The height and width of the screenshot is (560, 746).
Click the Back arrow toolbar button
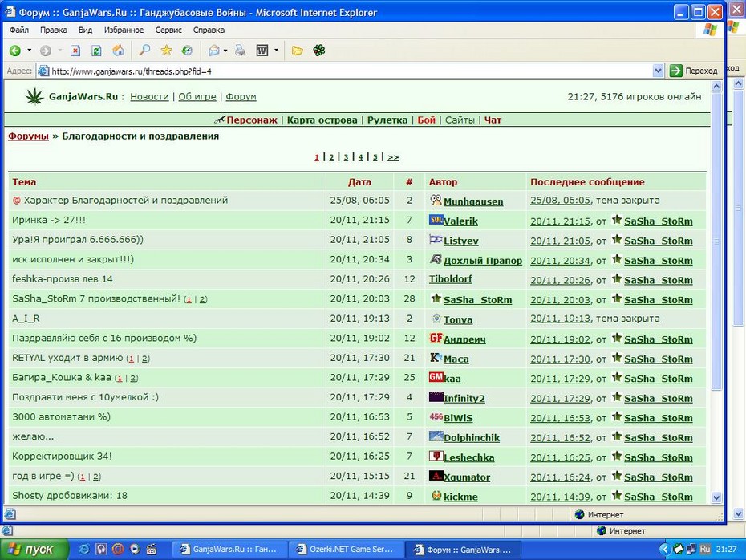coord(15,51)
